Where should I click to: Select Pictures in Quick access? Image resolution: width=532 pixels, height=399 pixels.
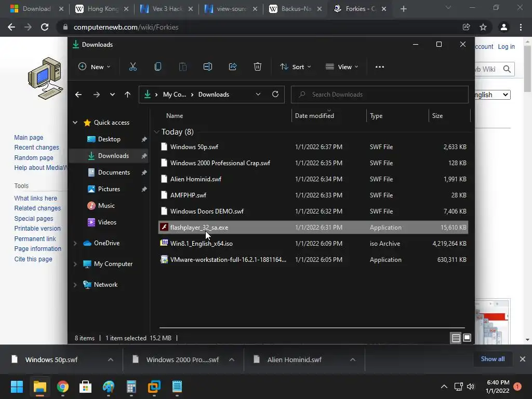109,189
